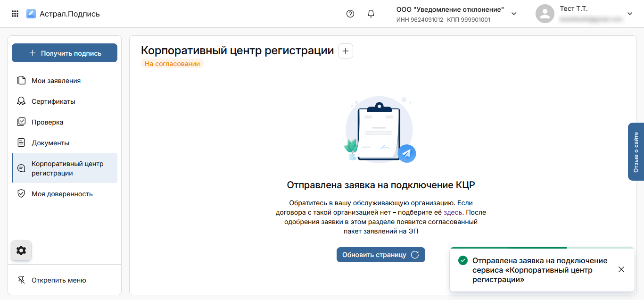Click the paper plane illustration badge

pos(406,153)
